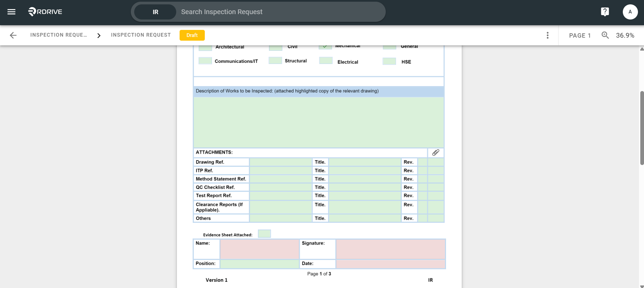The width and height of the screenshot is (644, 288).
Task: Click the scrollbar down arrow
Action: coord(642,286)
